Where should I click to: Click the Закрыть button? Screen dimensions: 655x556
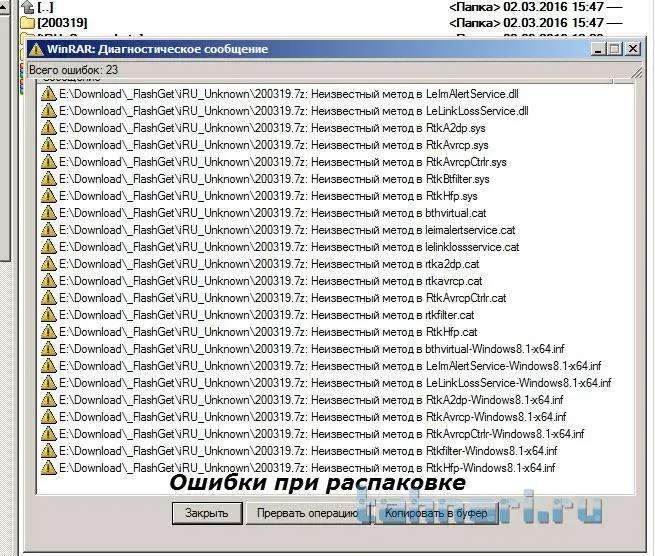(207, 513)
